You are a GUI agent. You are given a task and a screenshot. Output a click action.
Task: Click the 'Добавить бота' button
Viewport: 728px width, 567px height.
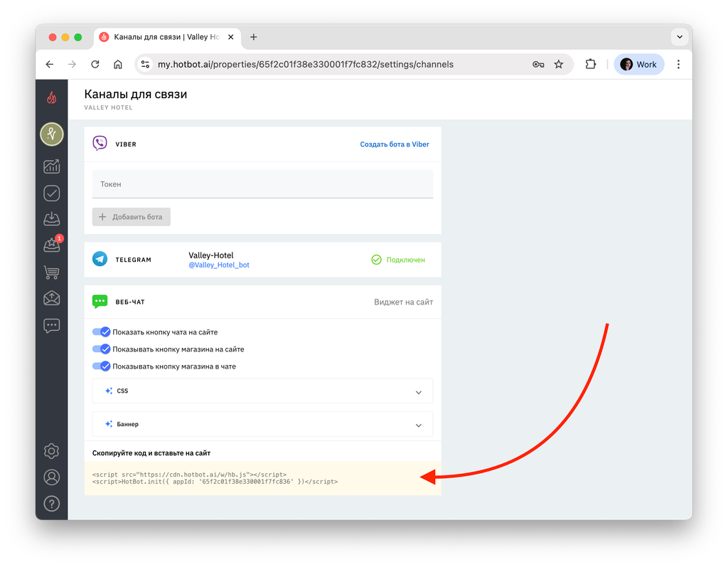pyautogui.click(x=132, y=216)
